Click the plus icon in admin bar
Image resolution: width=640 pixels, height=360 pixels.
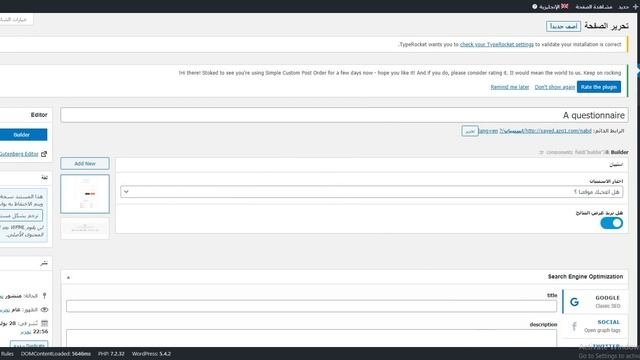635,7
